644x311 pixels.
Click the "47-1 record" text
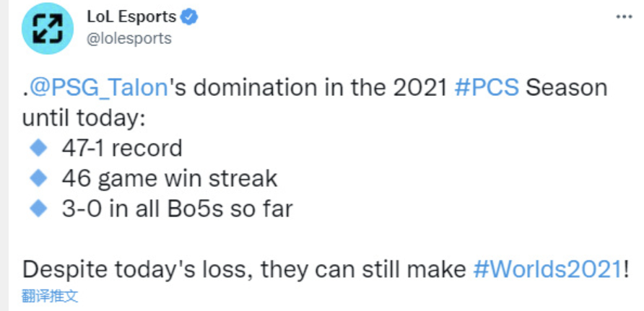(121, 149)
